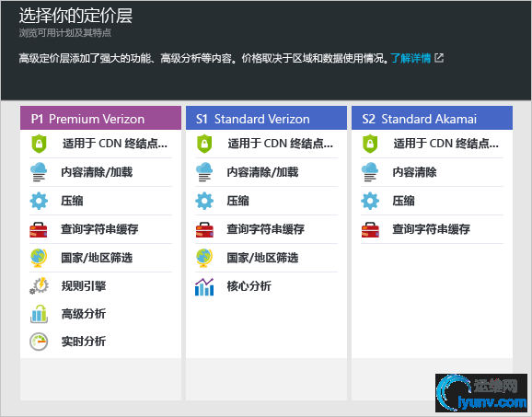The image size is (532, 417).
Task: Click 压缩 in P1 Premium Verizon card
Action: tap(72, 201)
